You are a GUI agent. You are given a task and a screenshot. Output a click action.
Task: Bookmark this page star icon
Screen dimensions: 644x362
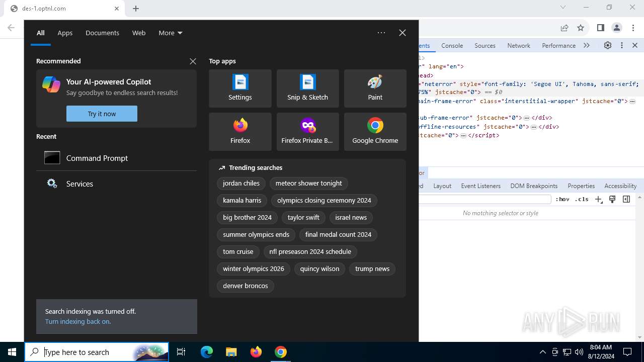(581, 28)
